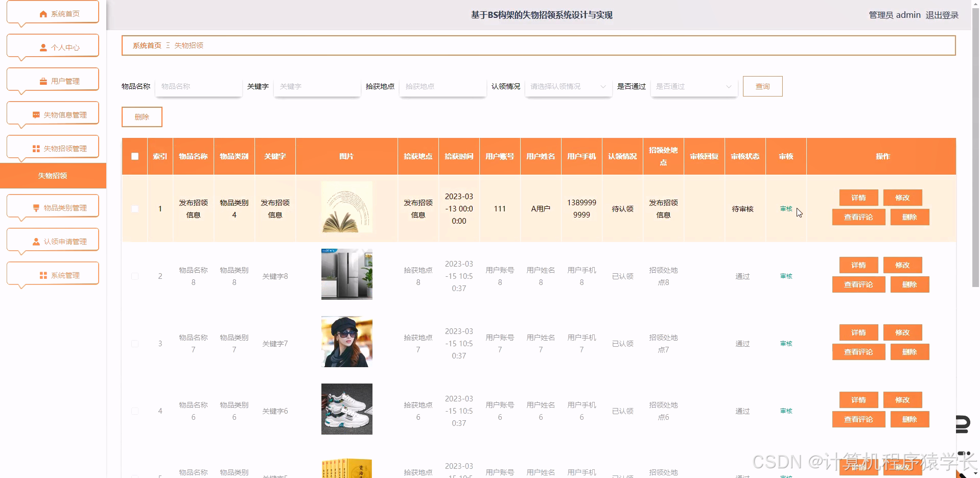The image size is (980, 478).
Task: Click 退出登录 to log out
Action: pos(942,15)
